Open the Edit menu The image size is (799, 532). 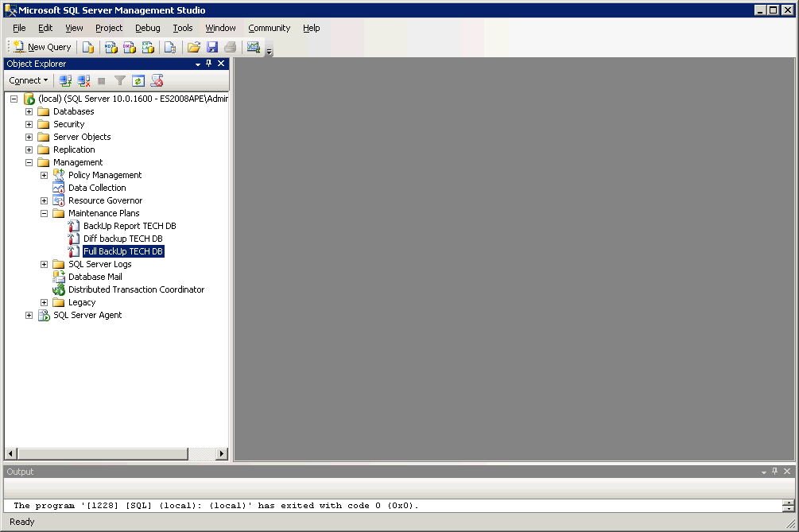(45, 28)
